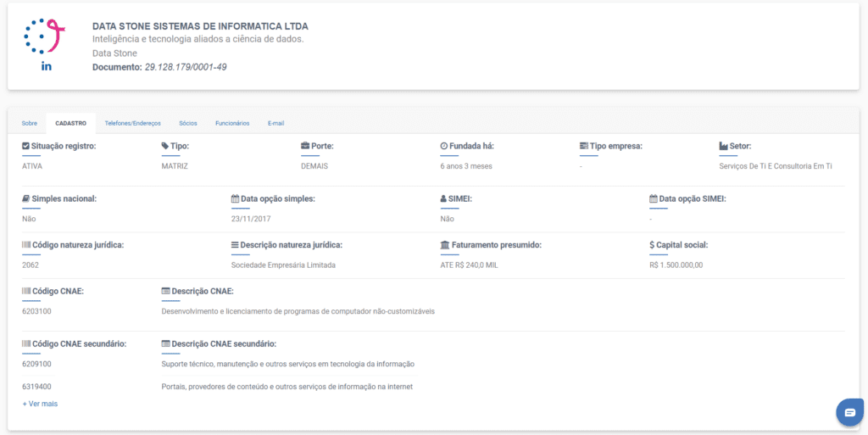Click Serviços De Ti E Consultoria value
Screen dimensions: 868x435
[776, 166]
